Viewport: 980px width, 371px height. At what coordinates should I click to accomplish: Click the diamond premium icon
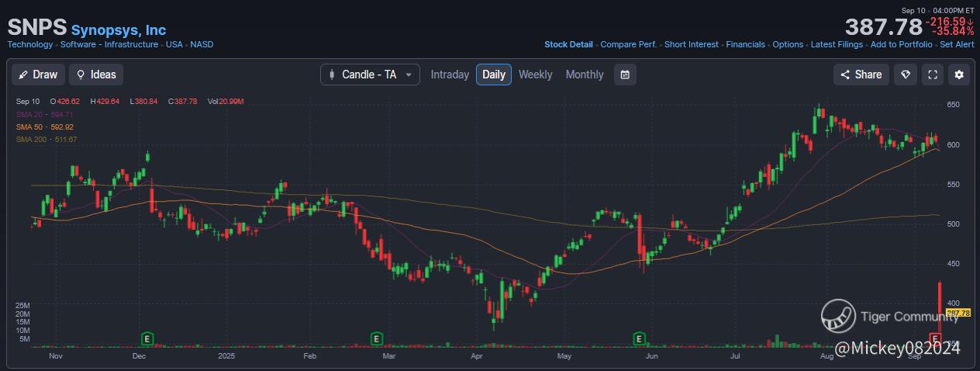pyautogui.click(x=905, y=75)
